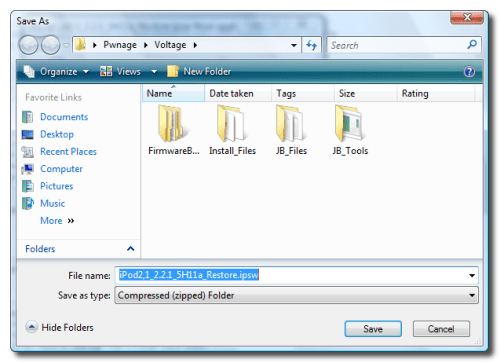
Task: Click the back navigation arrow
Action: [28, 45]
